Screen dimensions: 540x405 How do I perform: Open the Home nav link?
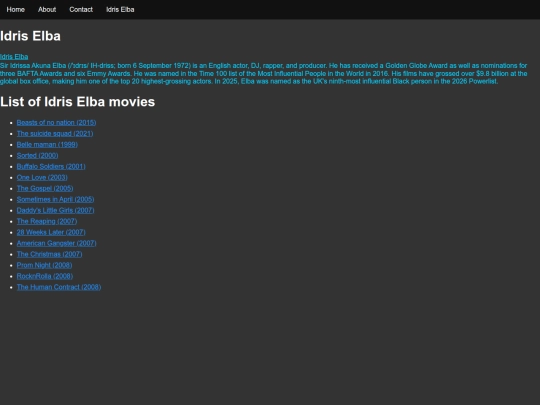[15, 10]
